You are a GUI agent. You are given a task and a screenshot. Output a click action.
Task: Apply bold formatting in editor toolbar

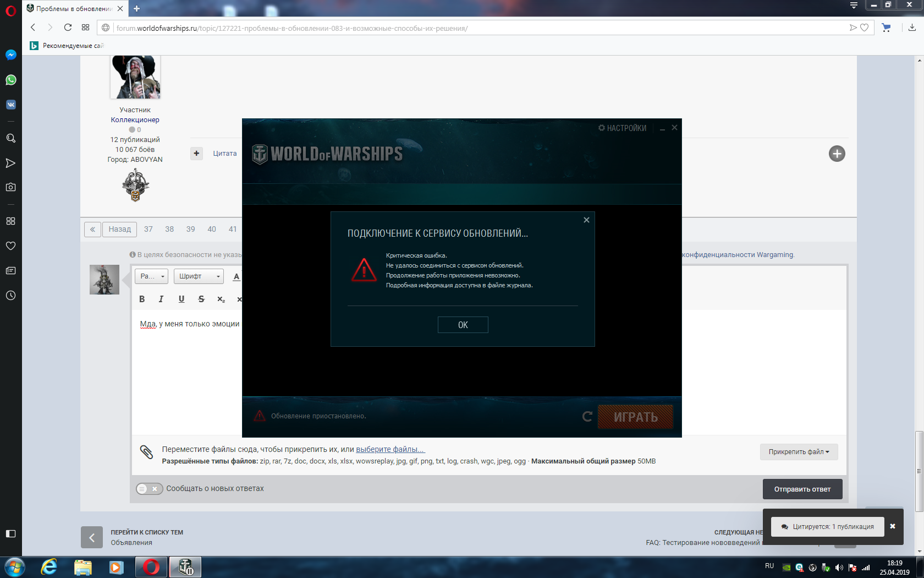(x=142, y=299)
